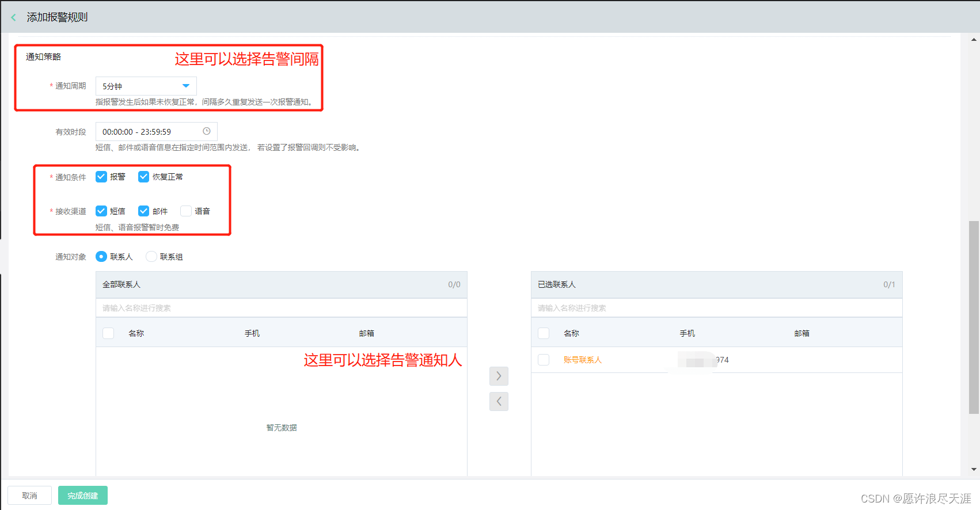Select the 联系人 radio option
The image size is (980, 510).
101,257
